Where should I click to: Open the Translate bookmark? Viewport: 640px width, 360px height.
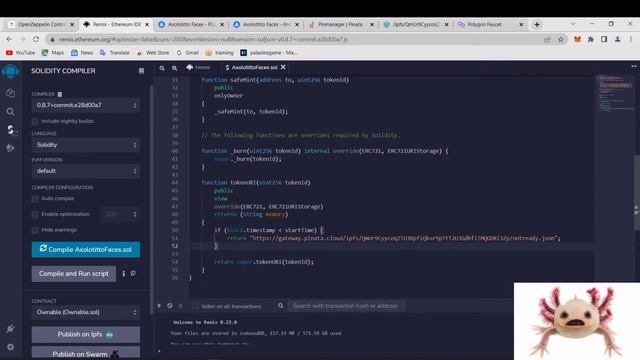(x=115, y=53)
